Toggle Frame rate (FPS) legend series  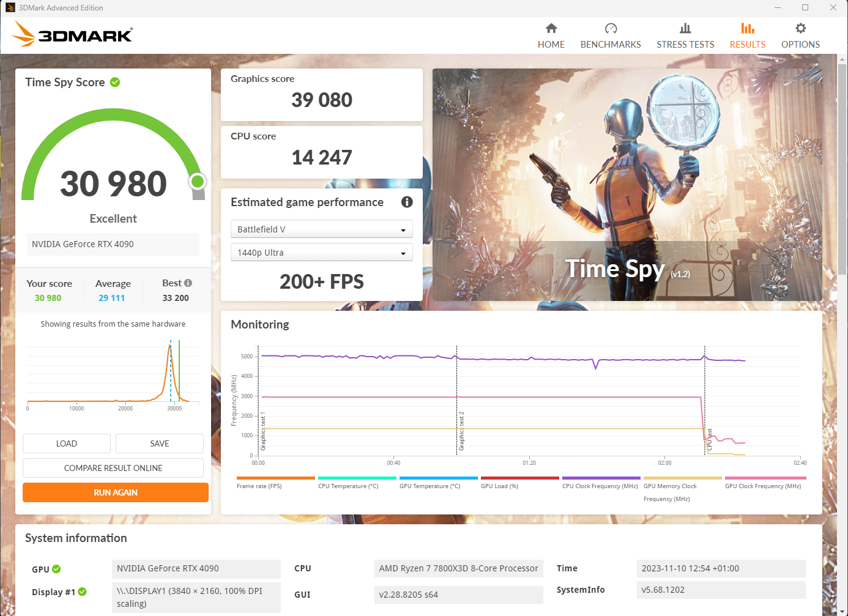275,483
